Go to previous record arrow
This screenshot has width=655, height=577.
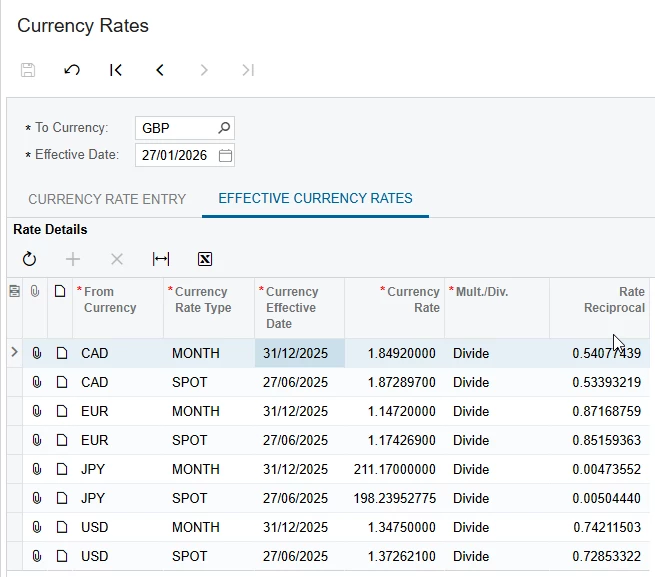[160, 70]
